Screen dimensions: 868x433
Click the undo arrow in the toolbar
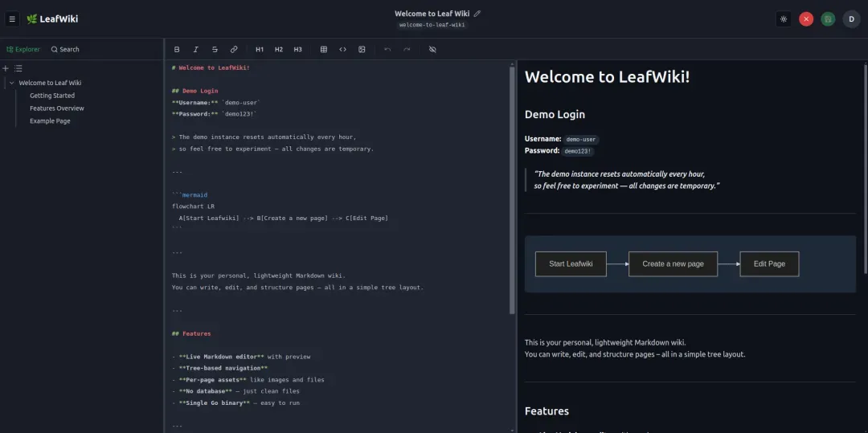click(x=387, y=49)
